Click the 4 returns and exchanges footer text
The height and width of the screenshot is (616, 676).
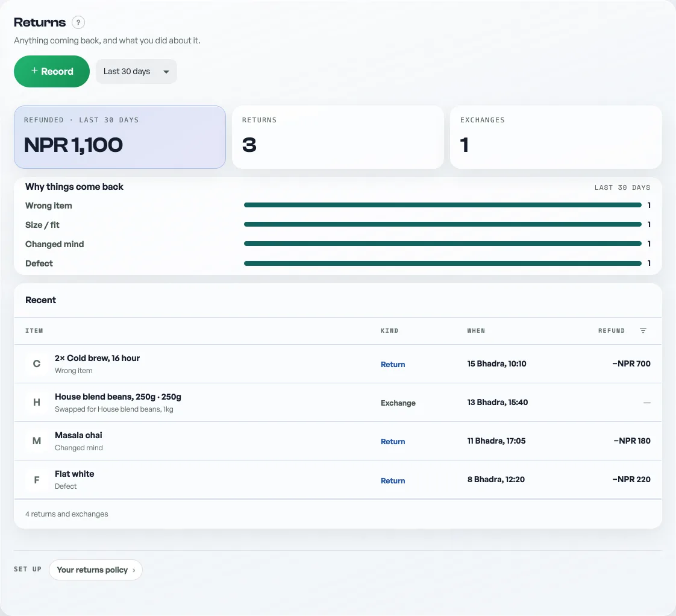click(66, 514)
